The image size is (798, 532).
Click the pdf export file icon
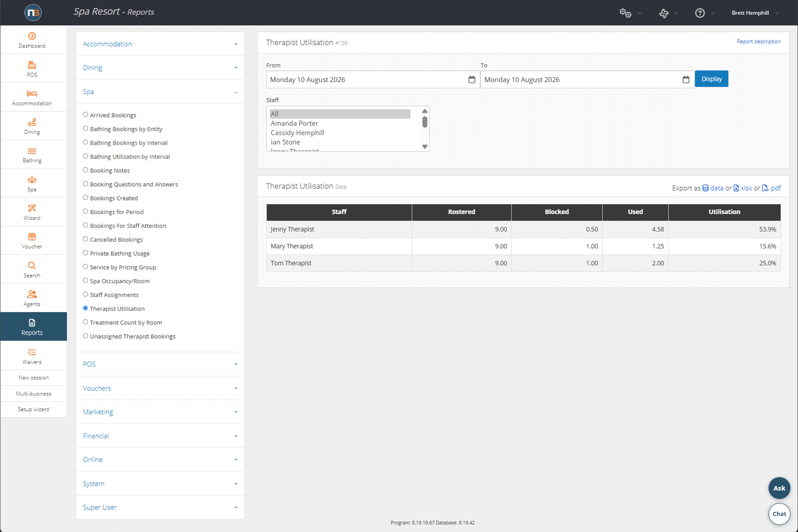coord(765,188)
